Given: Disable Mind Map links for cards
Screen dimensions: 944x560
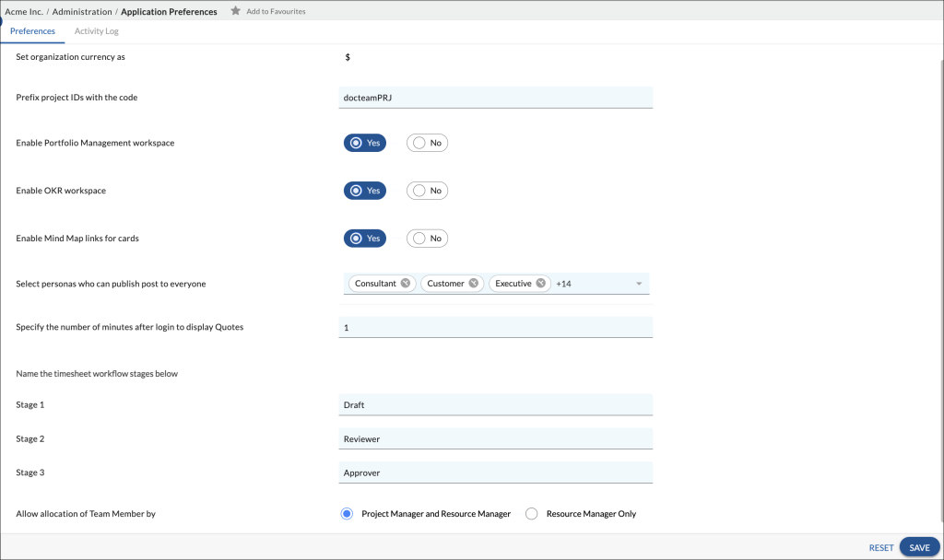Looking at the screenshot, I should [427, 238].
